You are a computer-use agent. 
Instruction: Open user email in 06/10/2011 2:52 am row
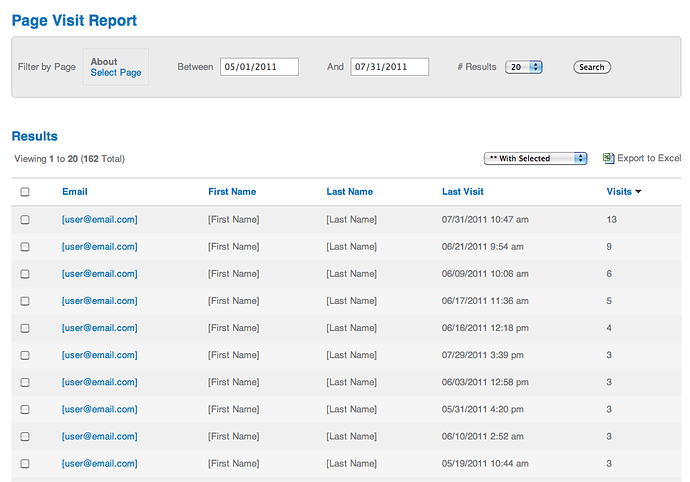[x=99, y=436]
